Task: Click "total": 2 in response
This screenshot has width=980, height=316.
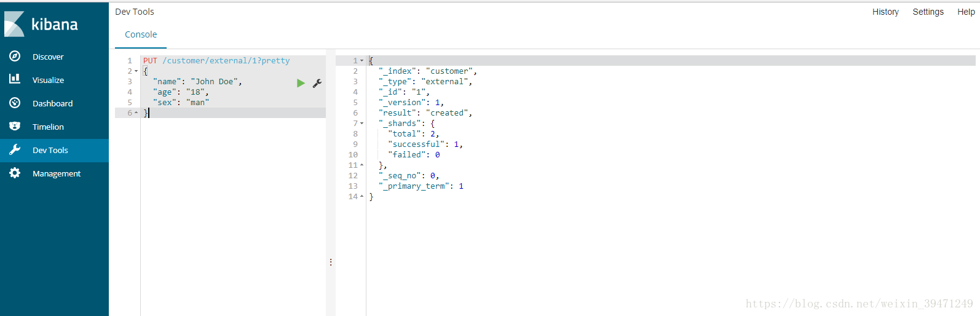Action: pyautogui.click(x=413, y=134)
